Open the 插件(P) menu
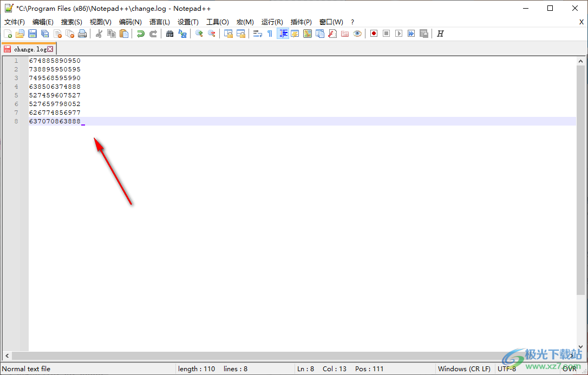Viewport: 588px width, 375px height. click(301, 22)
